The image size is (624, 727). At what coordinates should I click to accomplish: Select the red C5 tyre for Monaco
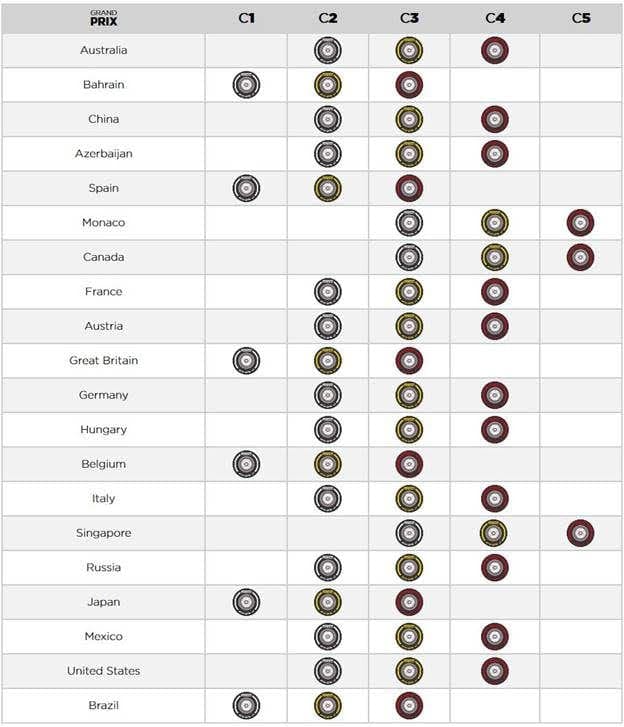pos(580,223)
